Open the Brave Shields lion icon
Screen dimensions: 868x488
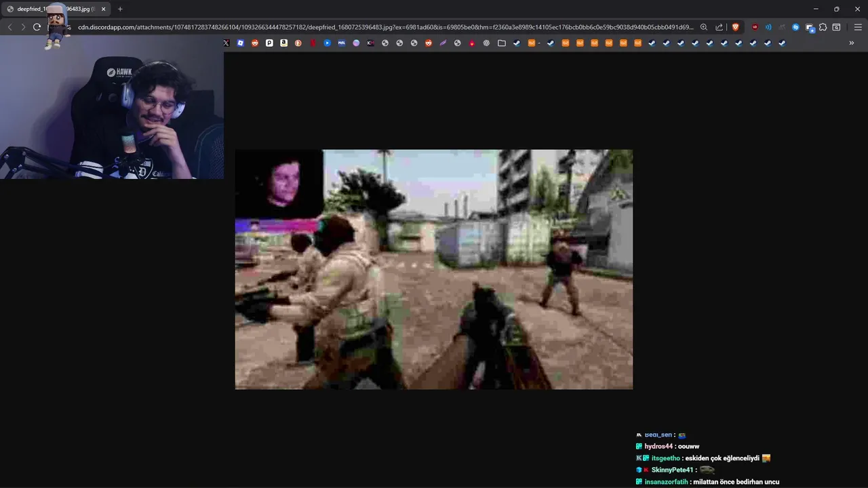[x=736, y=27]
